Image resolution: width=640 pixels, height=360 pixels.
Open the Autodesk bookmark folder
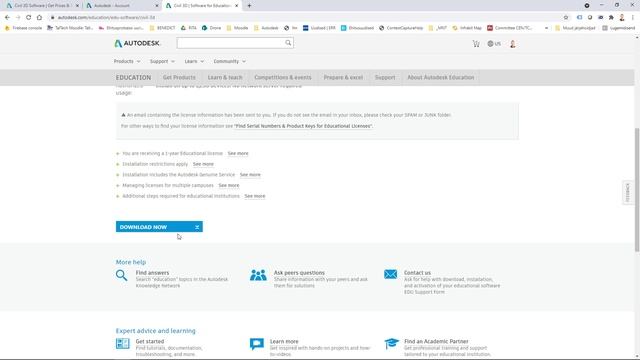266,28
